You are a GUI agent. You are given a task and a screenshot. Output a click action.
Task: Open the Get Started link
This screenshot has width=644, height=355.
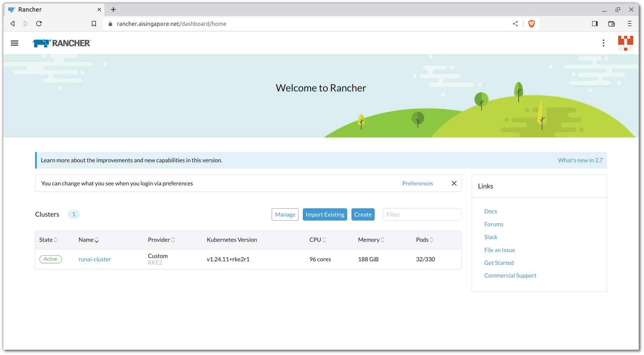(x=499, y=263)
